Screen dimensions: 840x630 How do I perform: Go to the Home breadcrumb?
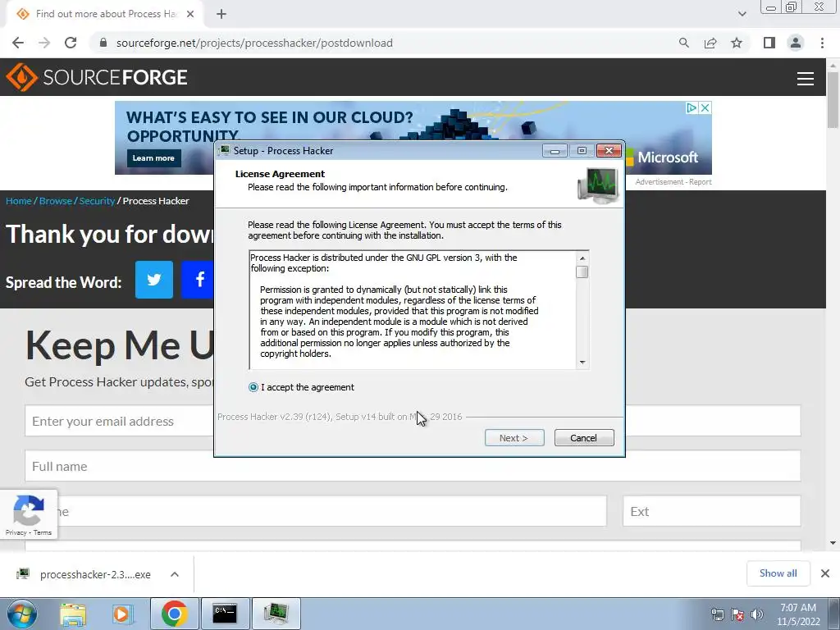(x=19, y=201)
